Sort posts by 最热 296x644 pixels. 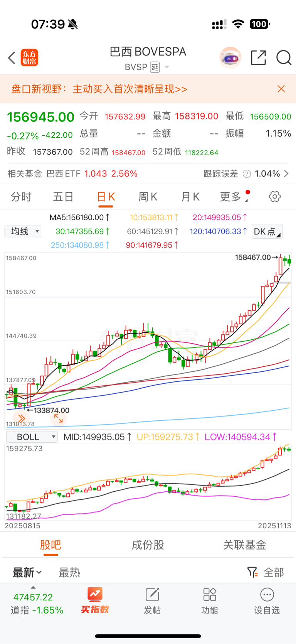pyautogui.click(x=69, y=572)
